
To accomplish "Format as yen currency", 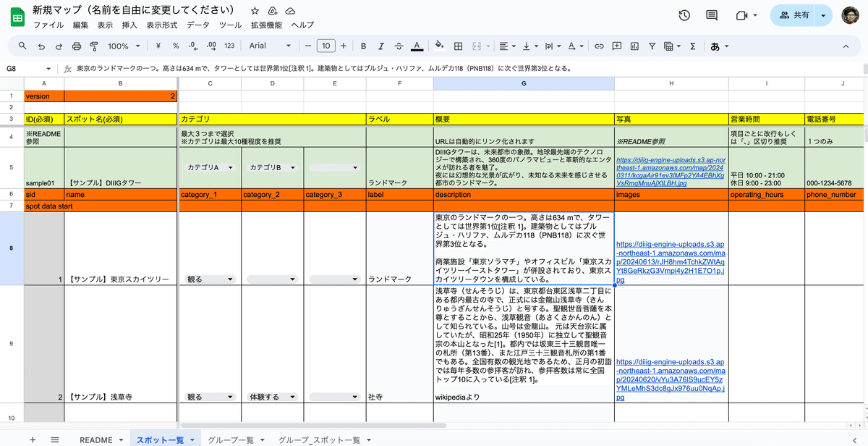I will click(x=158, y=46).
